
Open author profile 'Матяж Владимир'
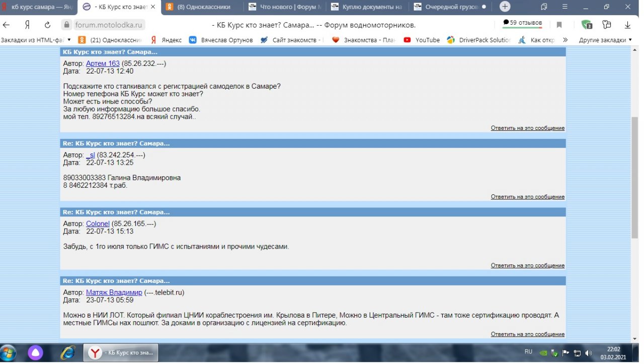(x=114, y=293)
